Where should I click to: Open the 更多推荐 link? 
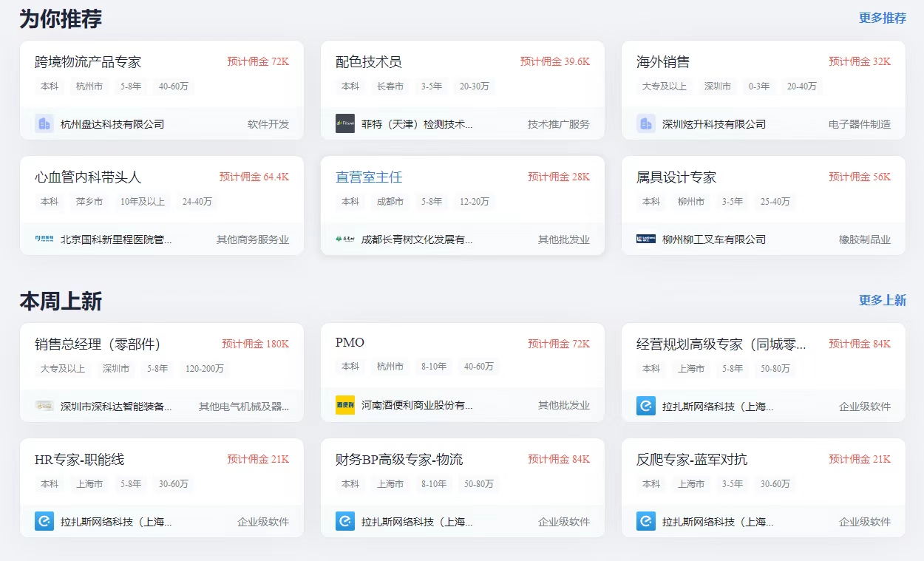pos(882,18)
